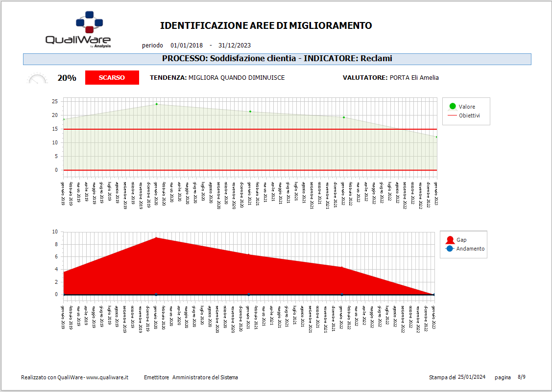Image resolution: width=552 pixels, height=392 pixels.
Task: Select the green data point at gennaio 2021
Action: pos(250,112)
